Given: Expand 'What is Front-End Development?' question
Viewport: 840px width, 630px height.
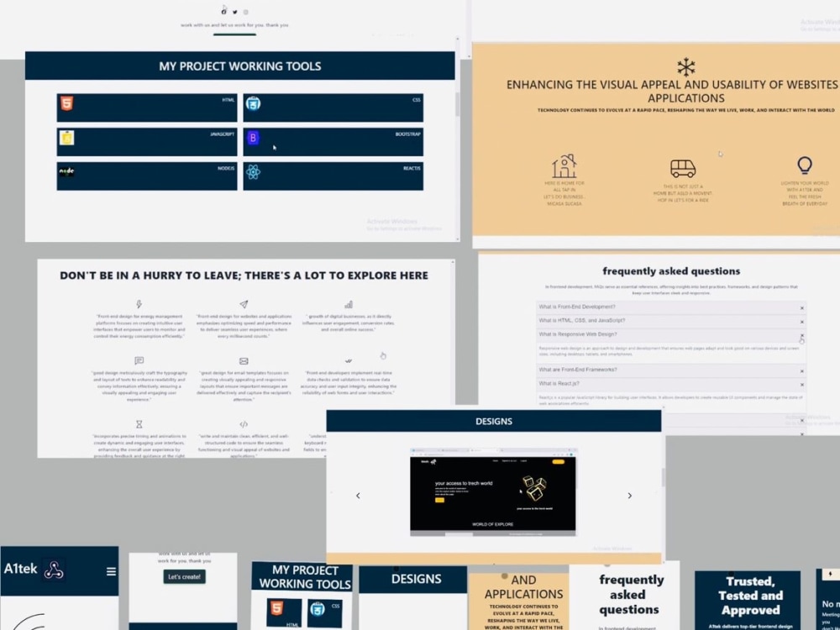Looking at the screenshot, I should pos(671,307).
